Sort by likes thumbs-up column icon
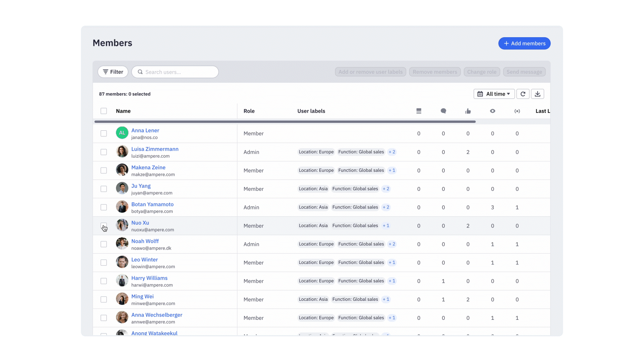 (468, 111)
